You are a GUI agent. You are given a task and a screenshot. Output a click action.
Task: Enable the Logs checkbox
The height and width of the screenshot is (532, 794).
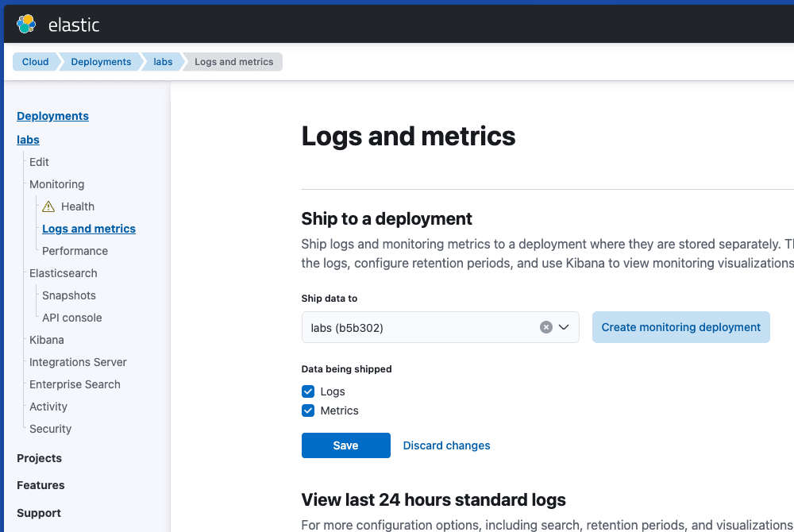[307, 391]
